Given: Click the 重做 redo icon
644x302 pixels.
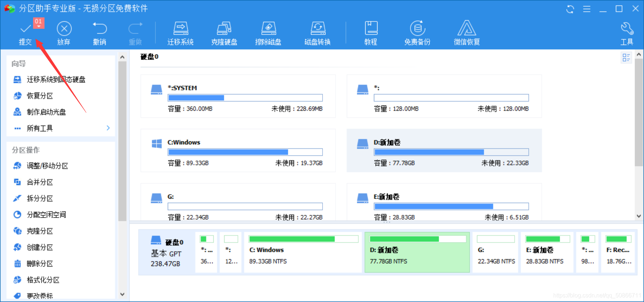Looking at the screenshot, I should (x=136, y=29).
